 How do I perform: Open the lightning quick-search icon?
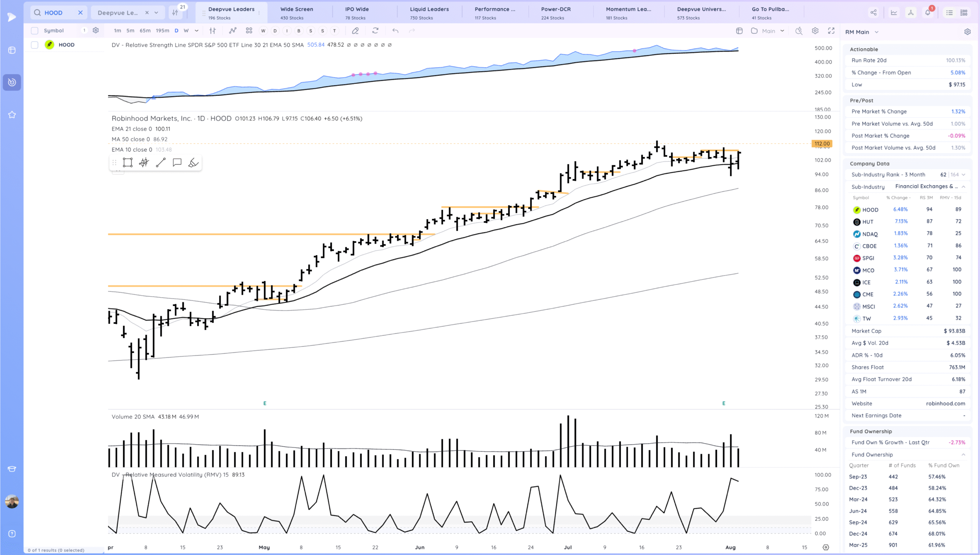pyautogui.click(x=799, y=31)
